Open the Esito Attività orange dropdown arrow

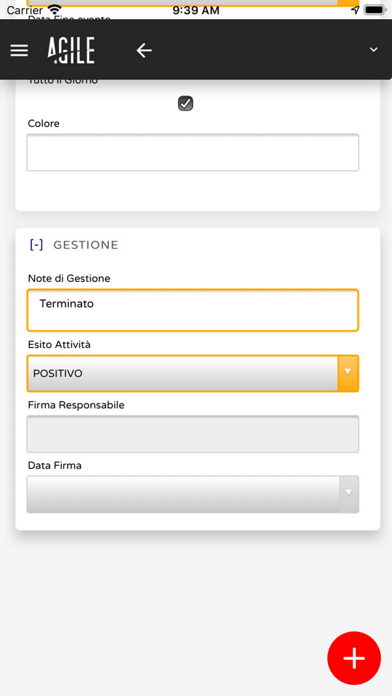pyautogui.click(x=348, y=373)
